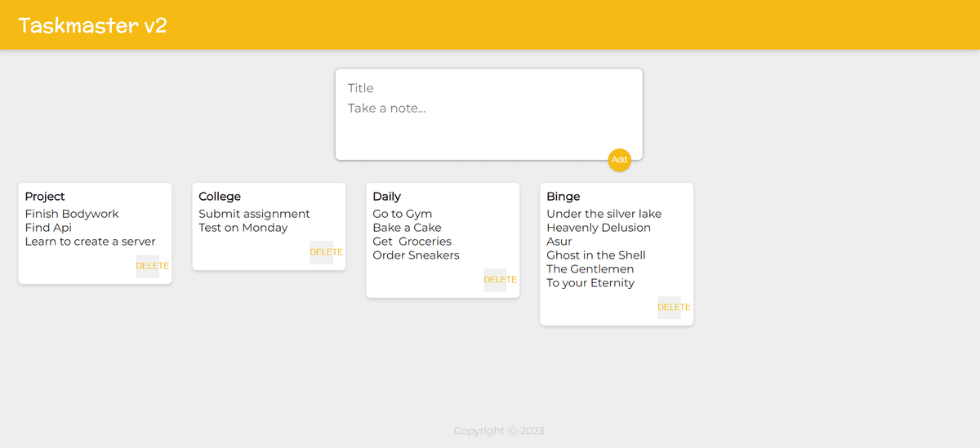Click 'Go to Gym' in the Daily note
980x448 pixels.
point(402,214)
